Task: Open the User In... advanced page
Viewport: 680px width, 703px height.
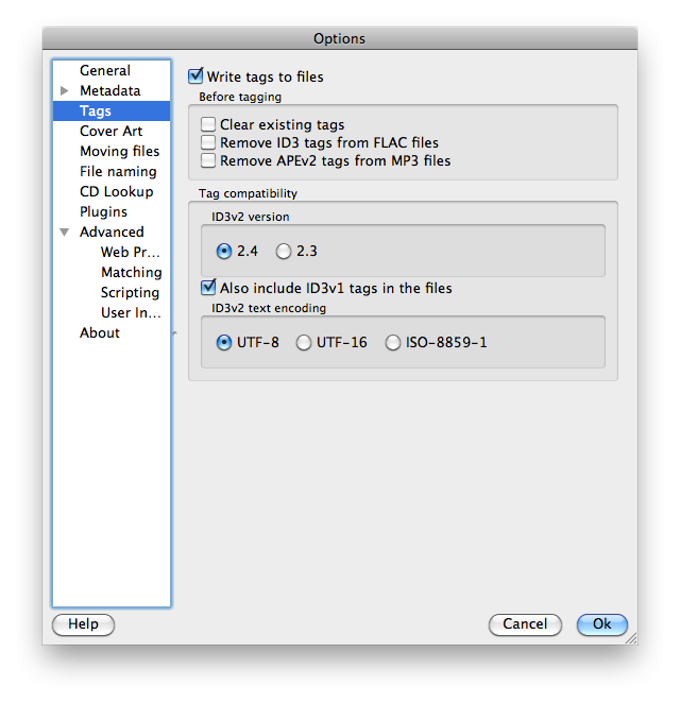Action: point(131,312)
